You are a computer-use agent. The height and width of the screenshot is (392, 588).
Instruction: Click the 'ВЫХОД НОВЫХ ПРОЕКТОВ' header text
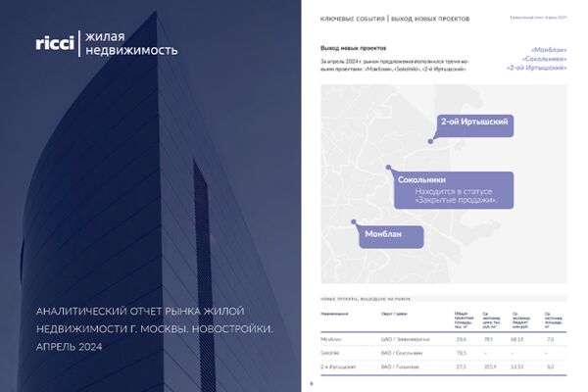pos(430,19)
